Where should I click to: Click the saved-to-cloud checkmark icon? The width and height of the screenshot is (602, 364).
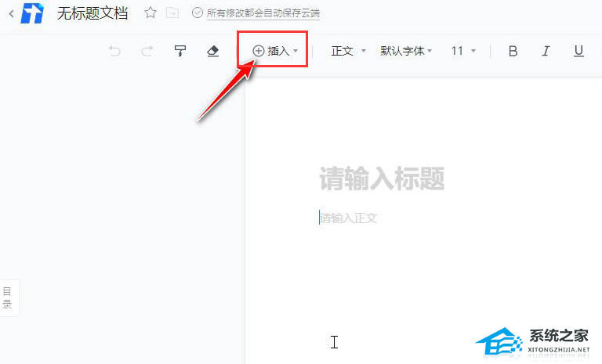coord(198,13)
